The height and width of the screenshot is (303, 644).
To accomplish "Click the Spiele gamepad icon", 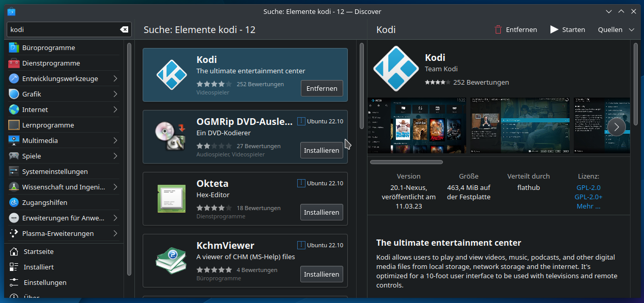I will click(13, 156).
